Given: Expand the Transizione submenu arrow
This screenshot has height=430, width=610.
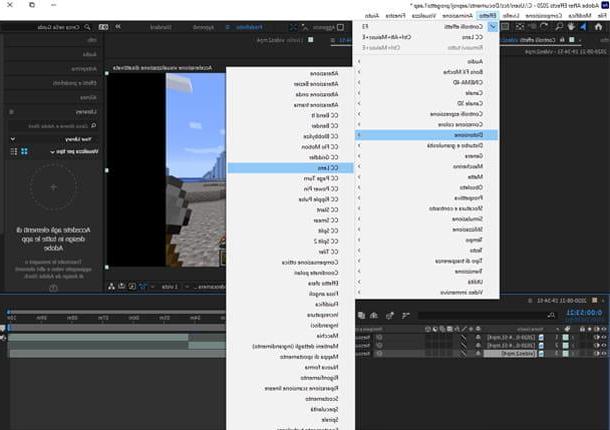Looking at the screenshot, I should [x=359, y=271].
